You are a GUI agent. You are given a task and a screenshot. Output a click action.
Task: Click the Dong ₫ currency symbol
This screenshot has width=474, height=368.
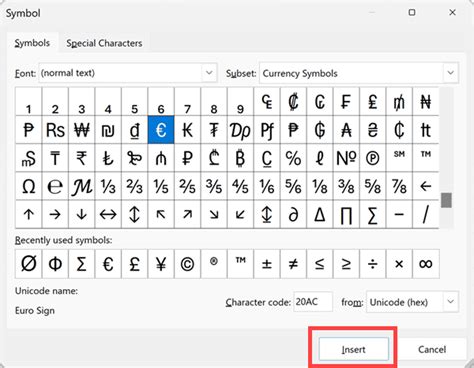[x=134, y=130]
